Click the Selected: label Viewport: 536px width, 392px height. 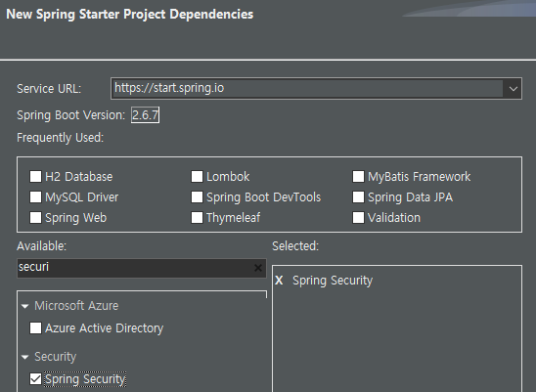coord(295,246)
